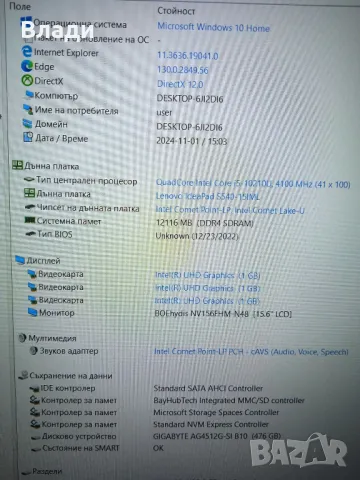Open the Intel Comet Point-LP chipset link
The height and width of the screenshot is (480, 360).
pyautogui.click(x=230, y=210)
